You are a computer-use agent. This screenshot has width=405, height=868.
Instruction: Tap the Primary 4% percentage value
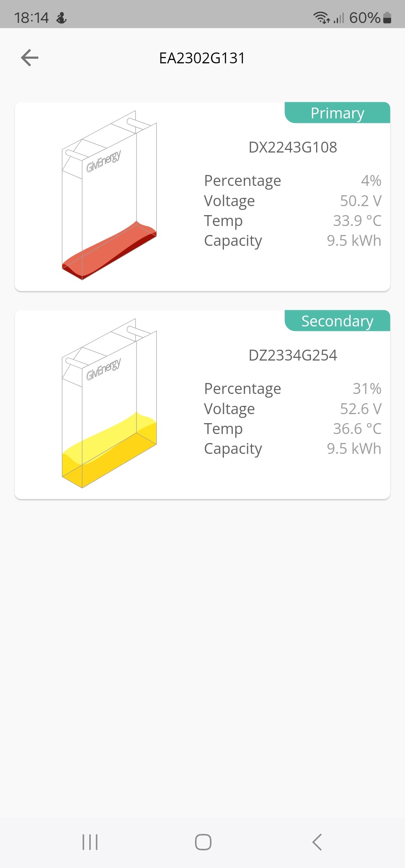(x=371, y=181)
